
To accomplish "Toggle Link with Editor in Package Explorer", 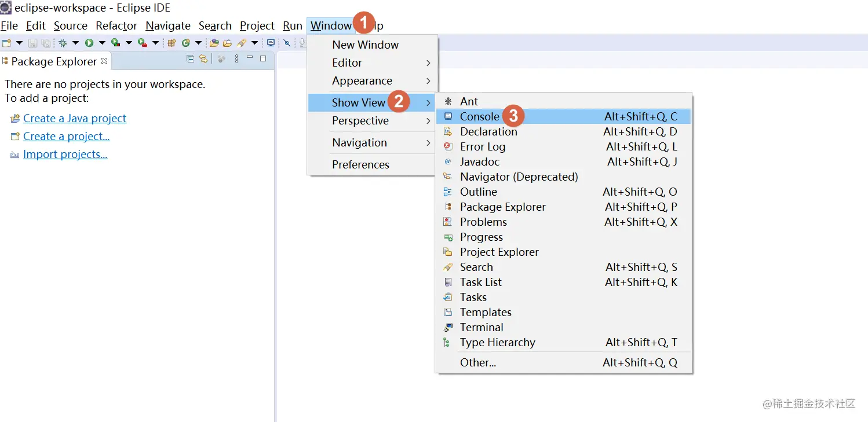I will pyautogui.click(x=203, y=58).
